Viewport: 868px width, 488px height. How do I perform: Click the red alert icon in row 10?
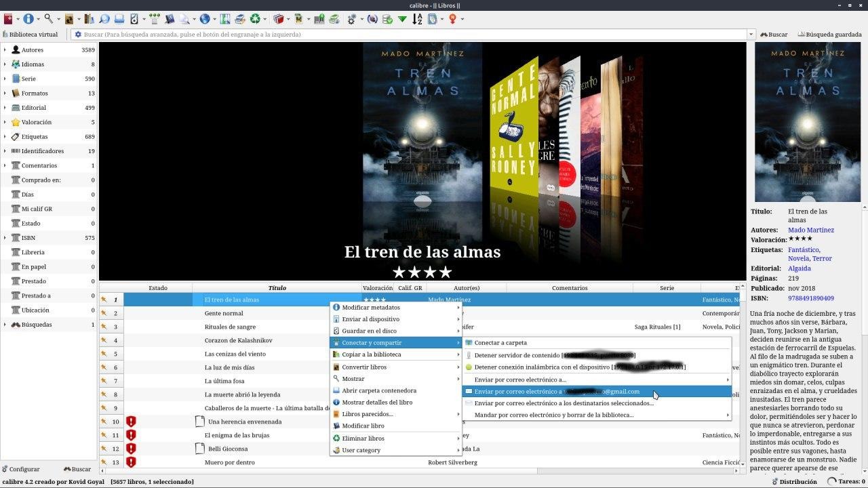pyautogui.click(x=131, y=422)
